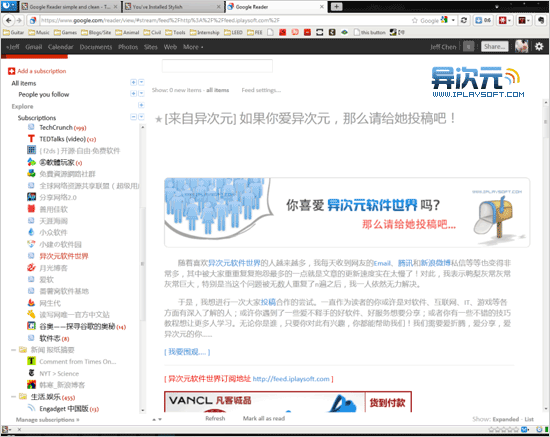
Task: Click the red bookmarklet icon after FEE folder
Action: coord(282,32)
